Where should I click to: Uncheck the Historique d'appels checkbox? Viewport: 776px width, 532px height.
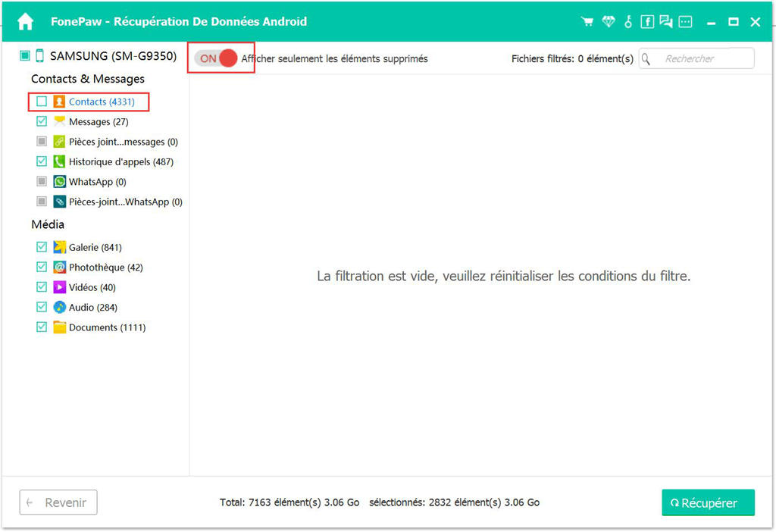point(42,161)
